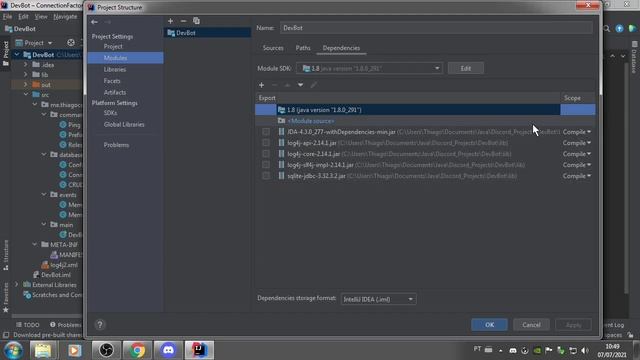Open scope dropdown for JDA jar

click(577, 132)
